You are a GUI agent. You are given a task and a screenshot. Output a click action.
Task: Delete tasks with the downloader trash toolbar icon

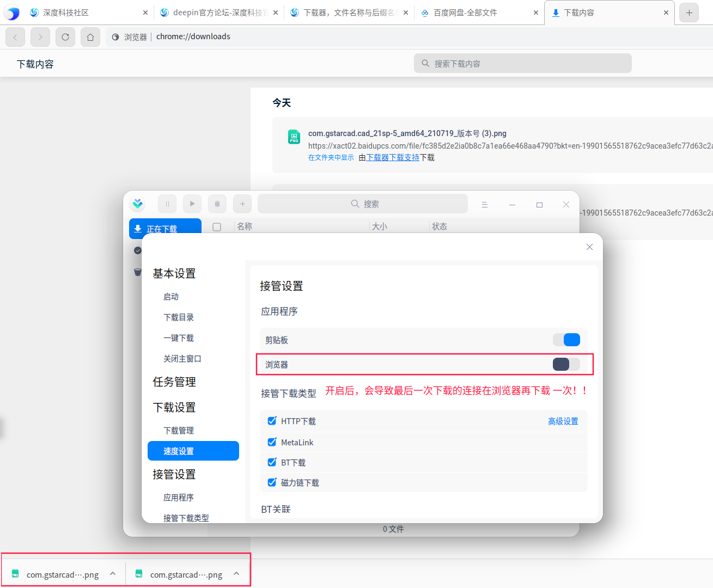pyautogui.click(x=217, y=204)
